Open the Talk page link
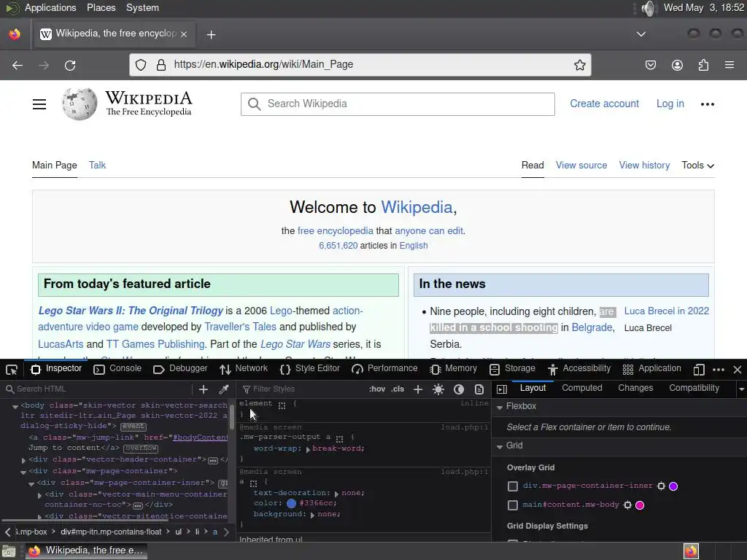The height and width of the screenshot is (560, 747). (97, 166)
